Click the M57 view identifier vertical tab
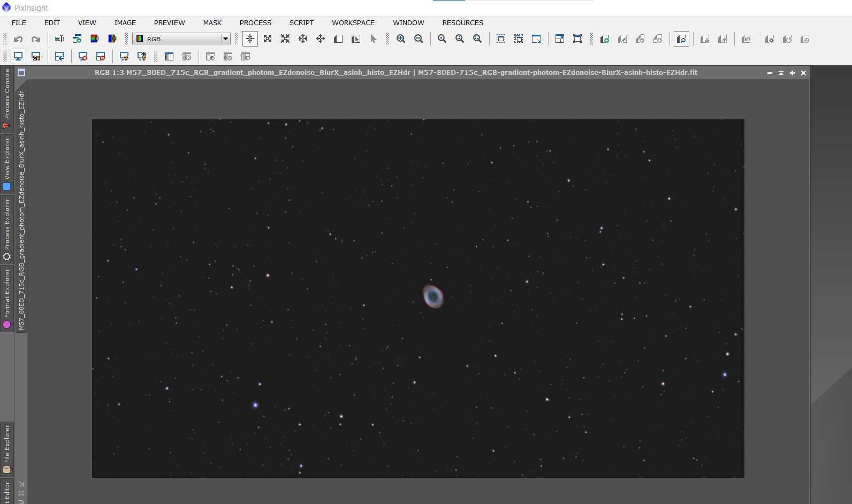852x504 pixels. pos(21,210)
